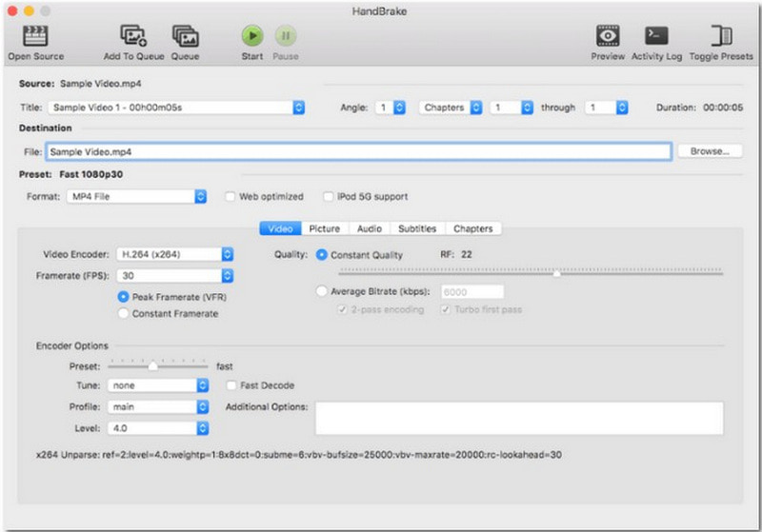
Task: Click the x264 Unparse options text
Action: (x=299, y=455)
